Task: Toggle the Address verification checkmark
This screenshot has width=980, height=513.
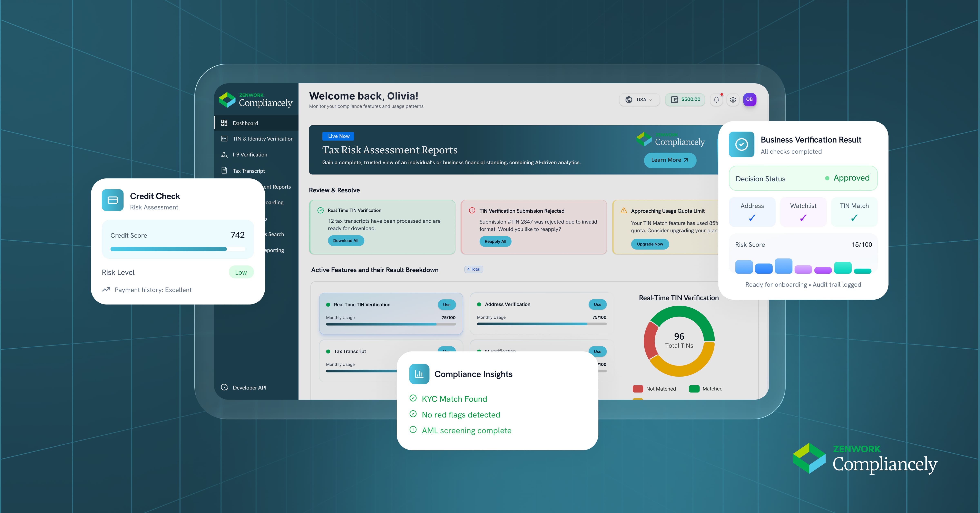Action: click(x=752, y=218)
